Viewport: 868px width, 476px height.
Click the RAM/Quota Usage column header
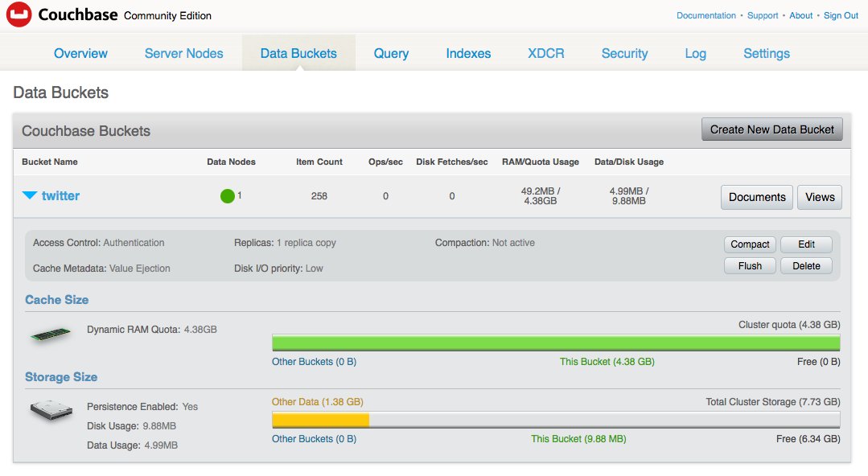point(541,162)
